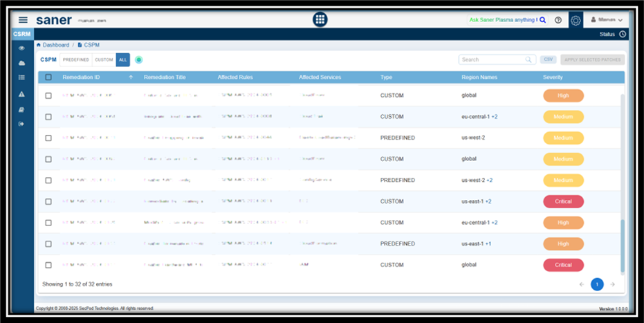Check the PREDEFINED us-west-2 row without extra regions
Screen dimensions: 644x323
tap(48, 138)
